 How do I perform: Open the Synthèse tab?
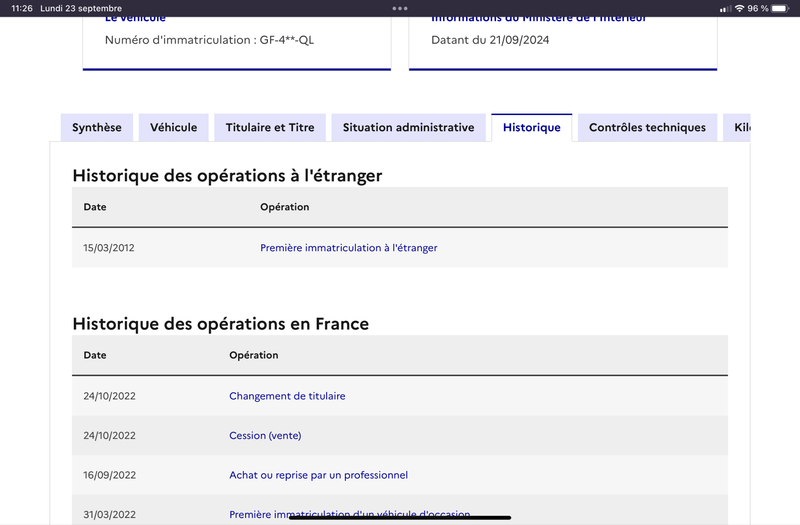pos(97,128)
